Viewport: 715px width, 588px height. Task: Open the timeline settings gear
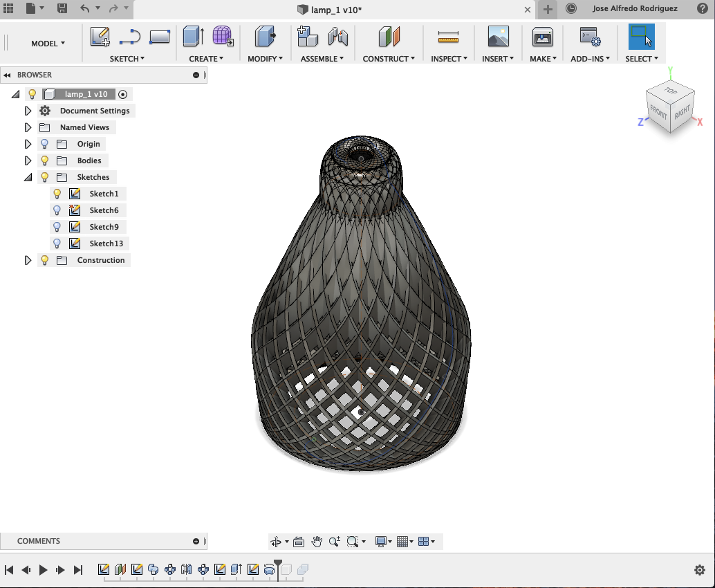pyautogui.click(x=700, y=570)
